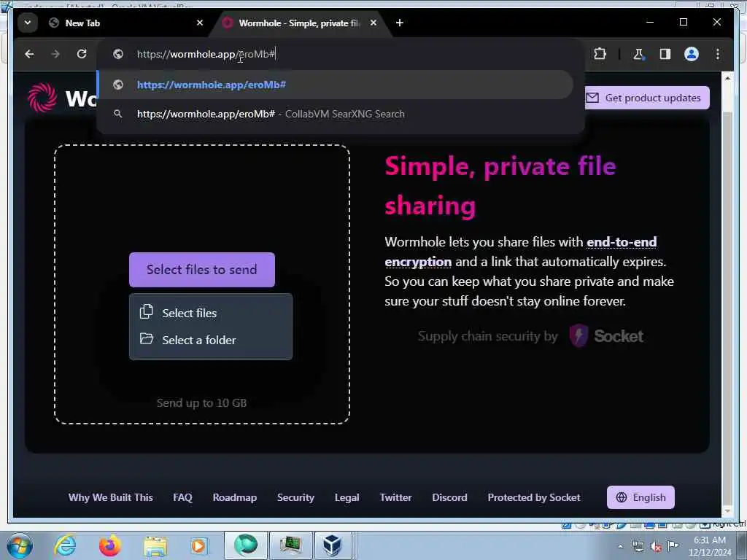747x560 pixels.
Task: Choose Select files menu option
Action: 211,314
